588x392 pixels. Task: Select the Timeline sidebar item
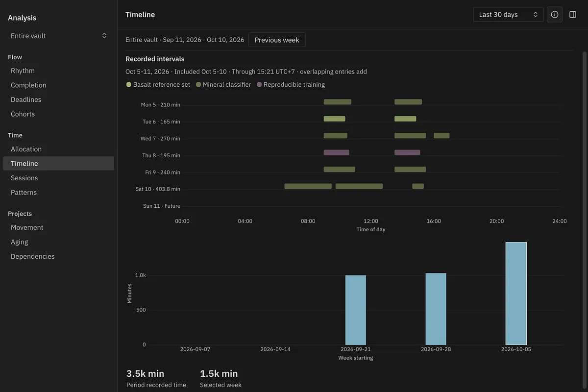point(58,164)
